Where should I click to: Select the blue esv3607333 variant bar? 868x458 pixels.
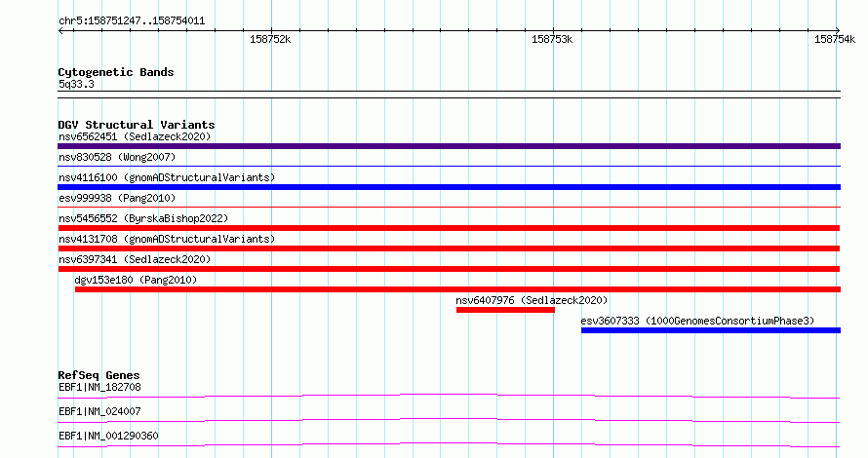point(711,330)
